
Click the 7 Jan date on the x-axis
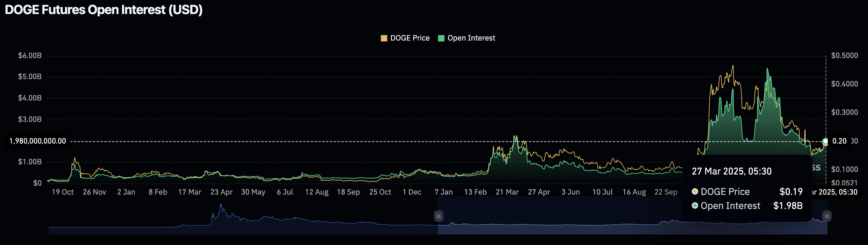pos(444,192)
